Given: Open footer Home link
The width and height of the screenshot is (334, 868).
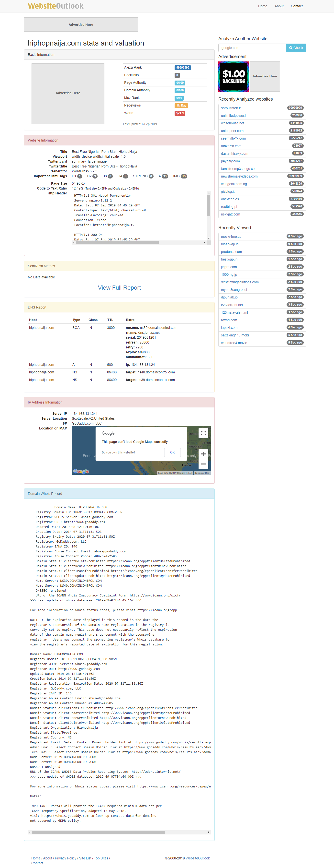Looking at the screenshot, I should pos(36,858).
